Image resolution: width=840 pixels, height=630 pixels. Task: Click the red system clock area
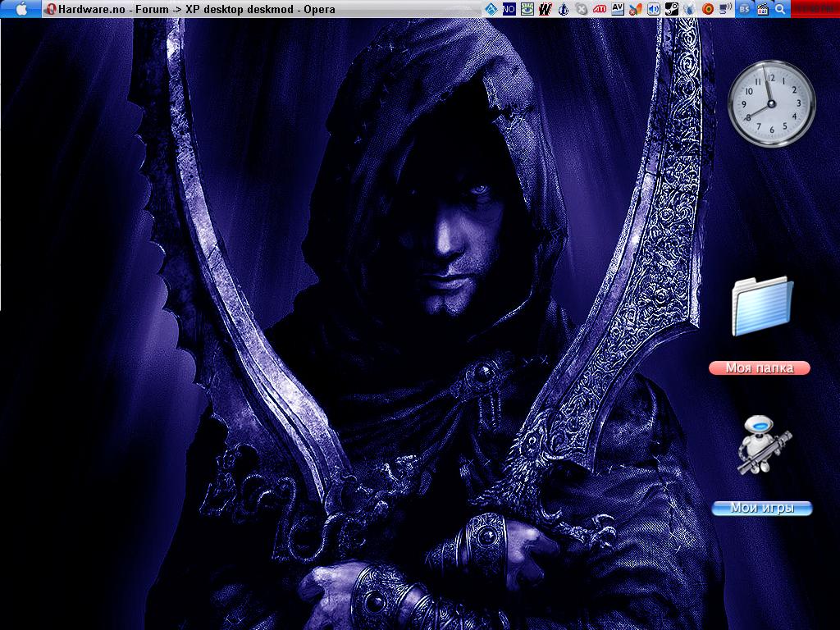(x=815, y=9)
